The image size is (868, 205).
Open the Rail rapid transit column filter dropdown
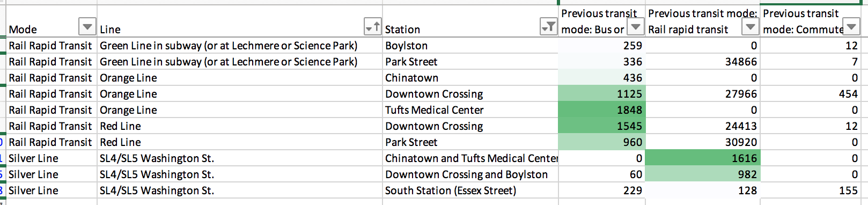(x=750, y=26)
